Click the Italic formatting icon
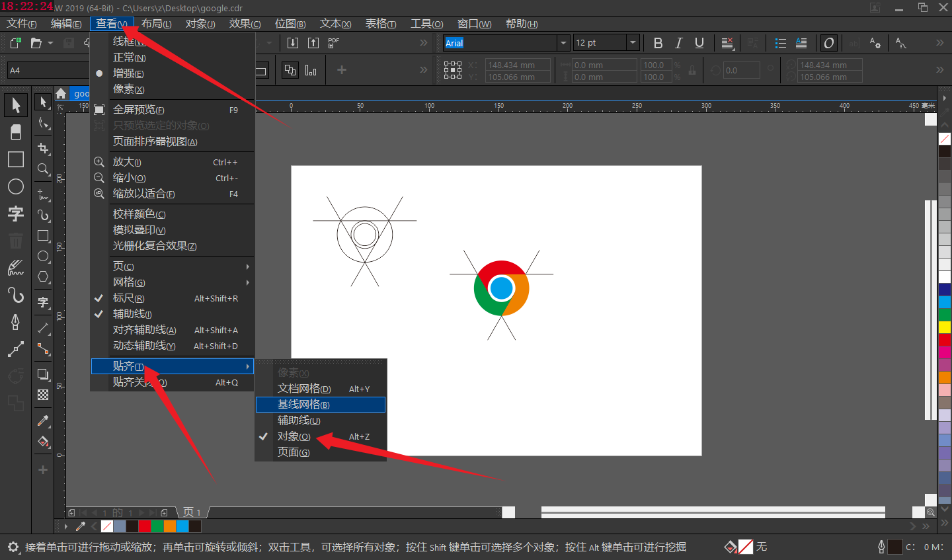This screenshot has width=952, height=560. click(678, 43)
